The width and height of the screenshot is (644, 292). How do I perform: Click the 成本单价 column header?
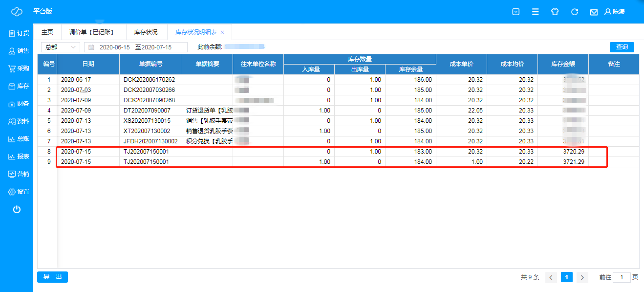(x=461, y=64)
